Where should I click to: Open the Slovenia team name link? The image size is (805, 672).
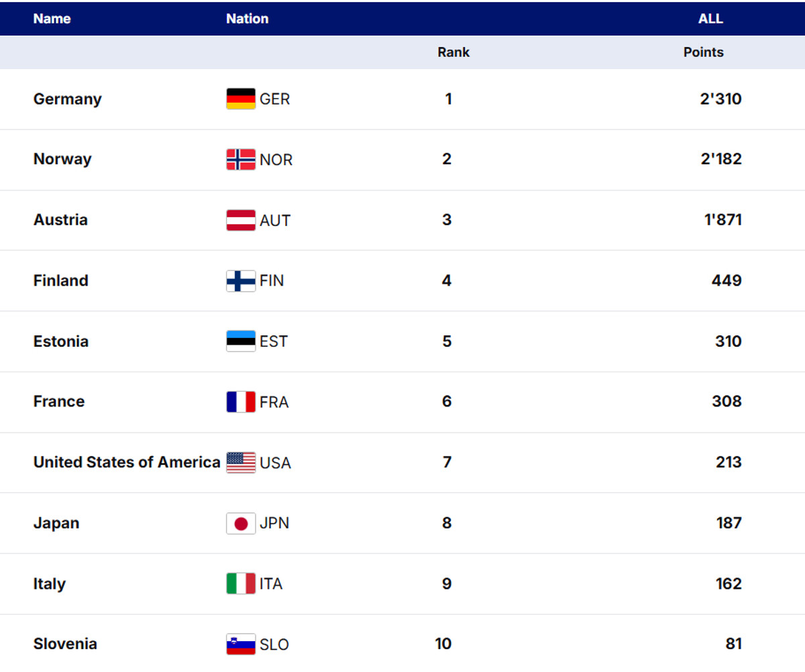click(x=65, y=644)
